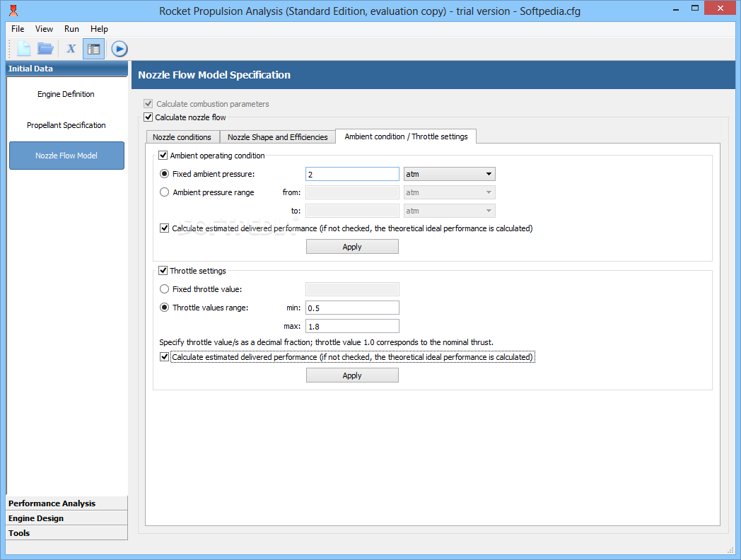Expand Tools sidebar section

(66, 532)
